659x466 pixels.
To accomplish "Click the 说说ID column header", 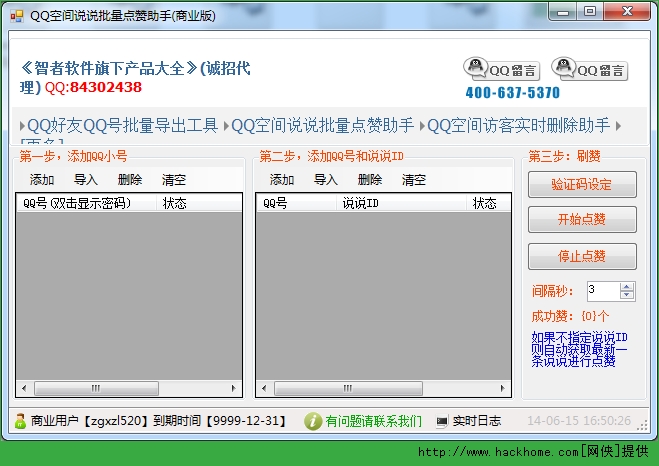I will click(359, 203).
